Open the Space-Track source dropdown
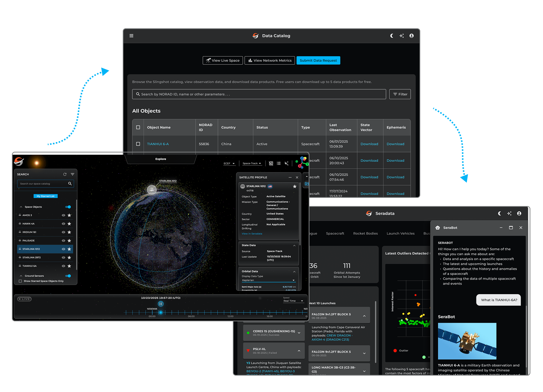The image size is (543, 392). pos(252,163)
